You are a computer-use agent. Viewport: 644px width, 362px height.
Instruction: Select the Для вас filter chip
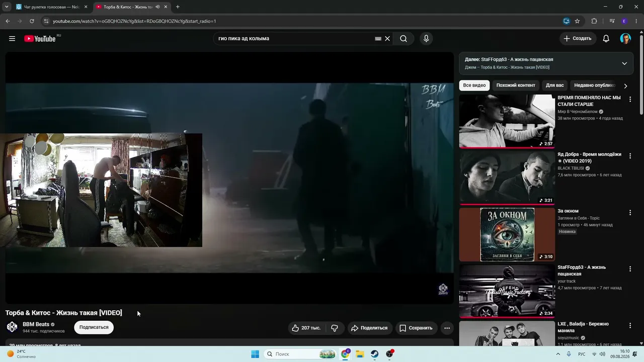pos(554,85)
